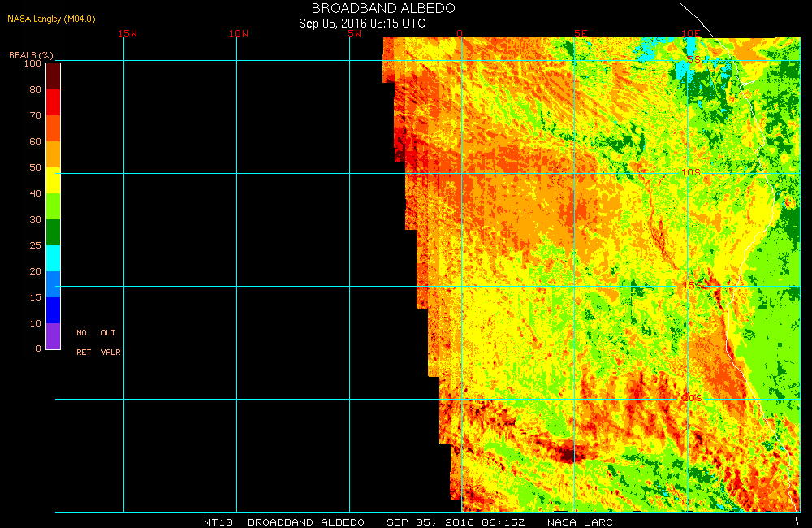Click the BBALB (%) legend heading
Screen dimensions: 812x528
(x=31, y=55)
